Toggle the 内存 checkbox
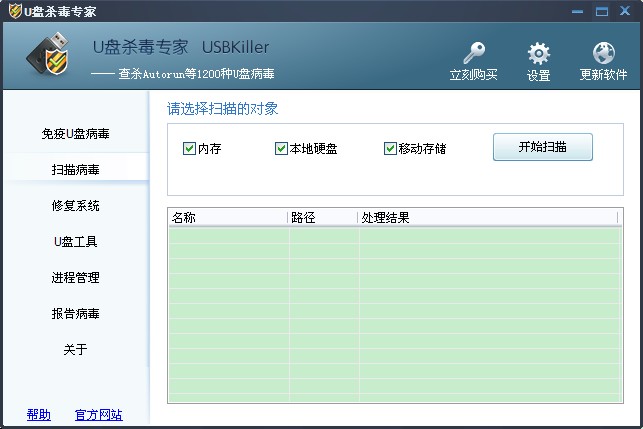Image resolution: width=643 pixels, height=429 pixels. pos(189,149)
